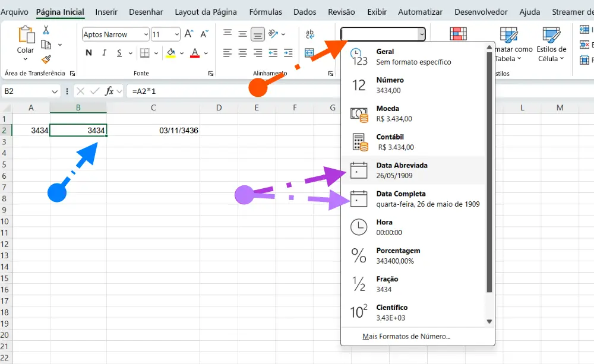
Task: Switch to the Fórmulas ribbon tab
Action: [x=266, y=12]
